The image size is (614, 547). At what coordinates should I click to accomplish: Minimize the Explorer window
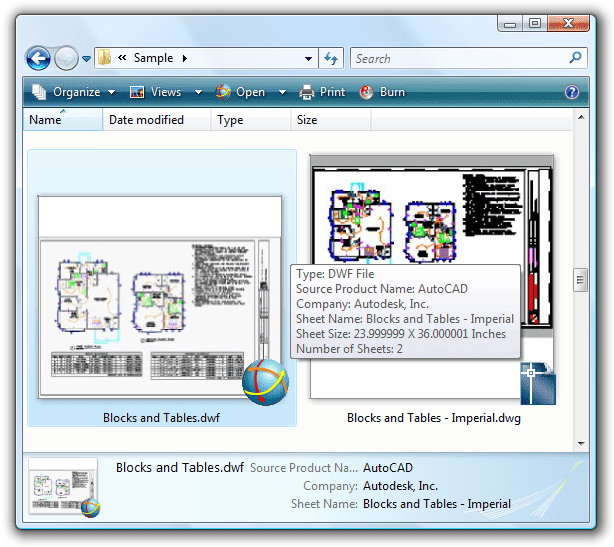pyautogui.click(x=510, y=24)
